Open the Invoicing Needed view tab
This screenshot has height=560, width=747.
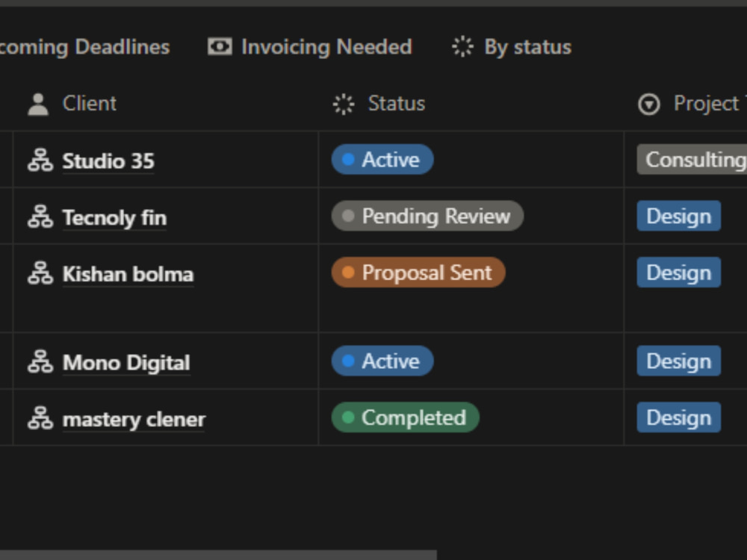click(310, 47)
